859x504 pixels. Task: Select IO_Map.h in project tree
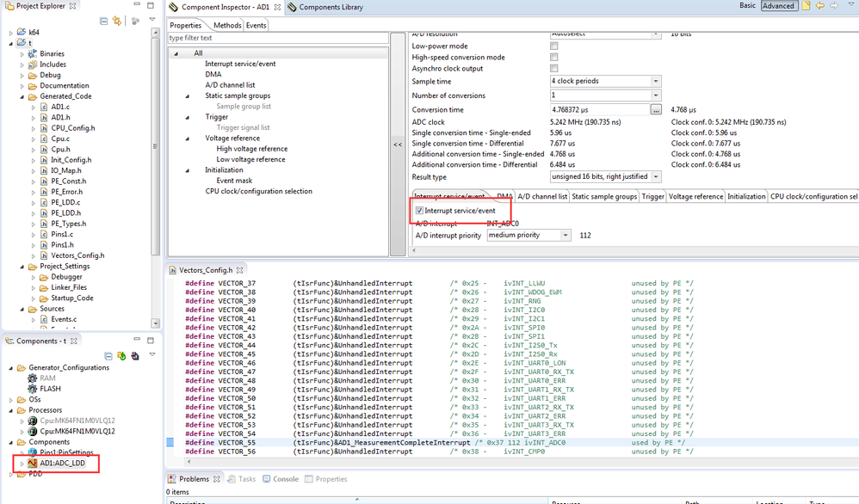[x=65, y=170]
